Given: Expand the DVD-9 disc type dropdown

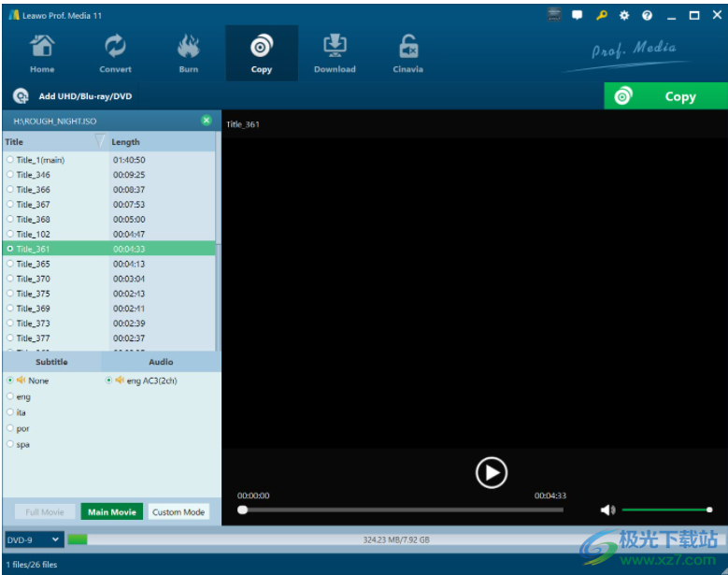Looking at the screenshot, I should click(x=34, y=539).
